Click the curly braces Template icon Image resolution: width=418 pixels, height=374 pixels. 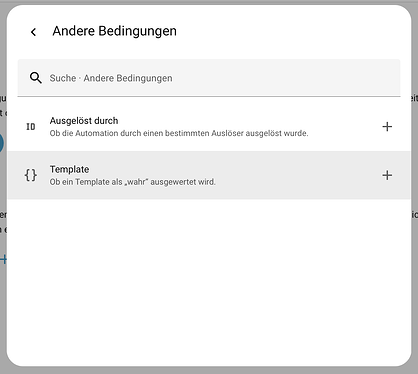(31, 175)
